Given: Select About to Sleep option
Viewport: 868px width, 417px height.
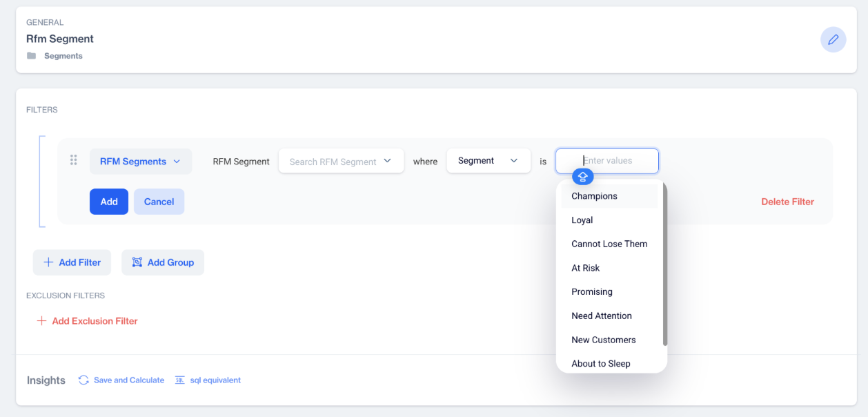Looking at the screenshot, I should coord(610,364).
